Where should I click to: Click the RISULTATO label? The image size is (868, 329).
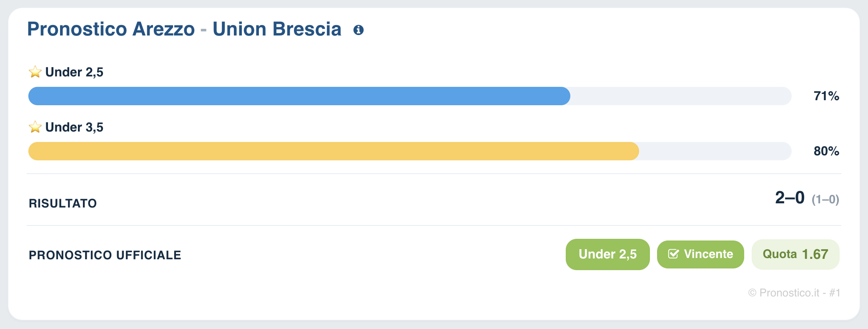point(63,203)
